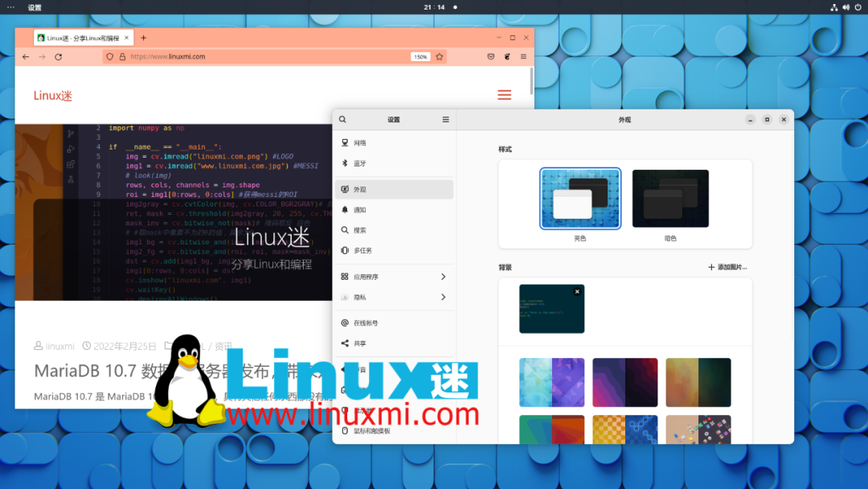The height and width of the screenshot is (489, 868).
Task: Open the red hamburger menu on Linux迷 site
Action: pyautogui.click(x=504, y=95)
